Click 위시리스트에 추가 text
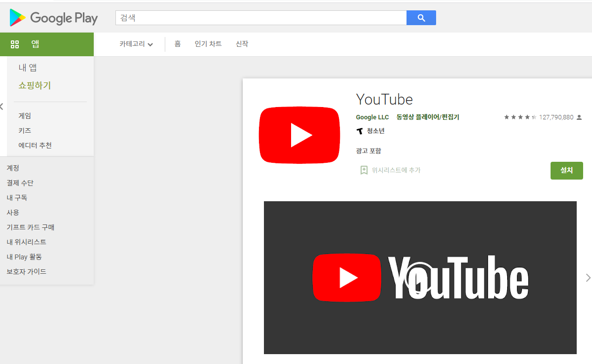This screenshot has height=364, width=592. pyautogui.click(x=396, y=170)
